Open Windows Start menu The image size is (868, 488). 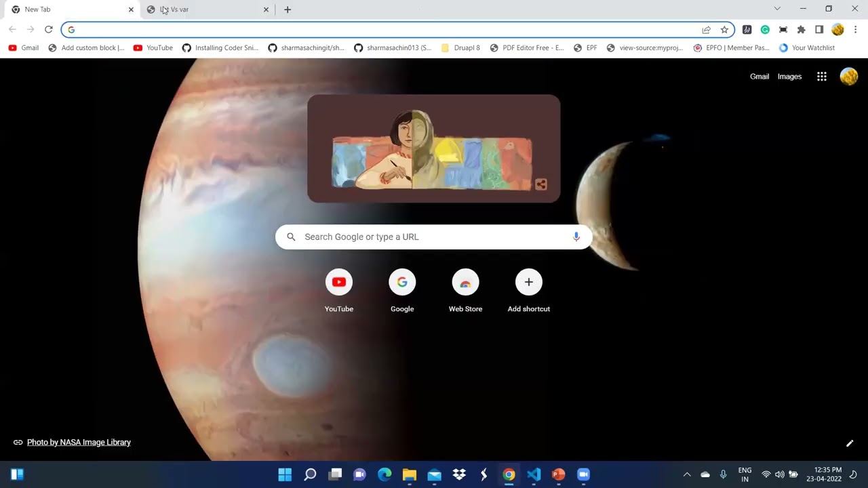tap(285, 474)
